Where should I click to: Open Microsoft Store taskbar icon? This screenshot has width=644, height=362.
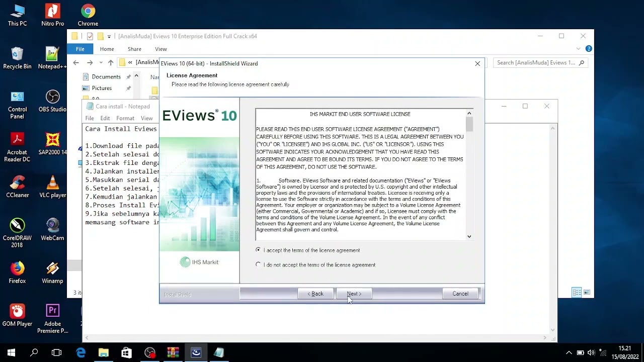[x=127, y=352]
